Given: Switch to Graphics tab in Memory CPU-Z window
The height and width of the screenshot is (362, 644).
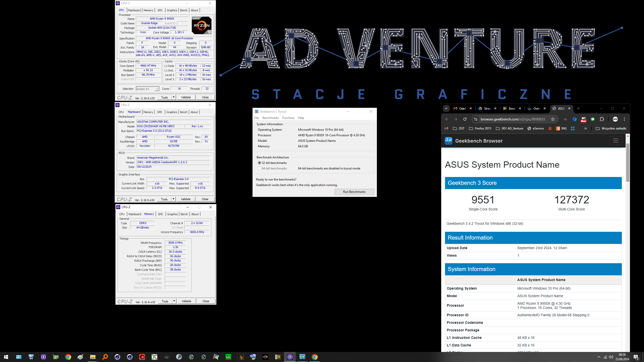Looking at the screenshot, I should [x=172, y=214].
